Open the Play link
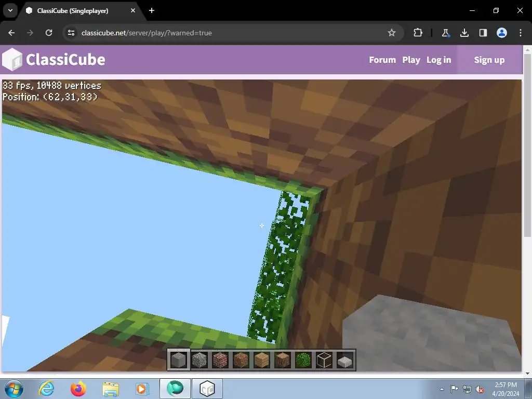This screenshot has width=532, height=399. 411,60
